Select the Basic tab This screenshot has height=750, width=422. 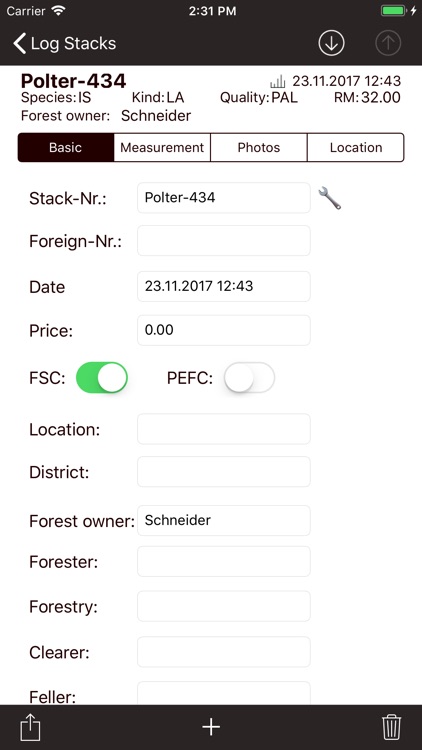pyautogui.click(x=66, y=147)
